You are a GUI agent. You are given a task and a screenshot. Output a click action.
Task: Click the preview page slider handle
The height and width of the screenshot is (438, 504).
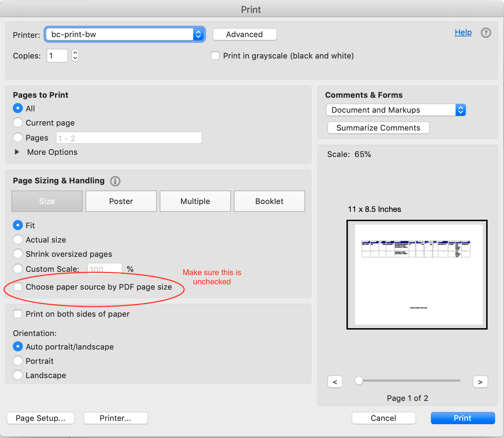[359, 381]
